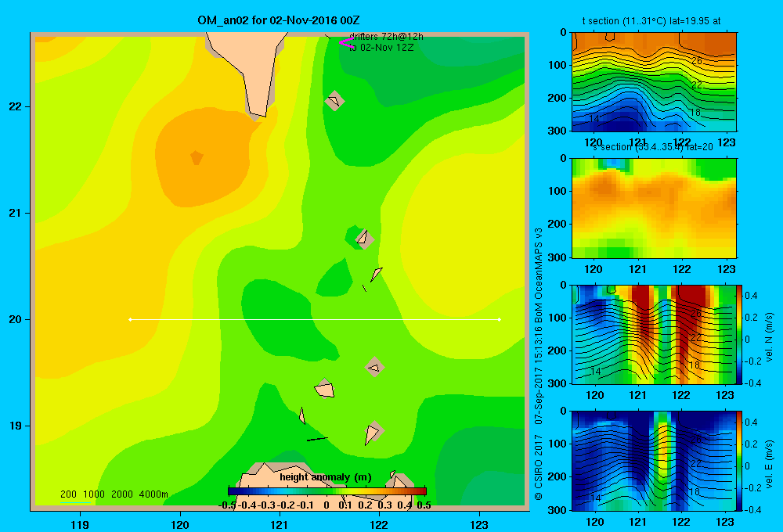Click latitude label 22 on map axis

16,107
